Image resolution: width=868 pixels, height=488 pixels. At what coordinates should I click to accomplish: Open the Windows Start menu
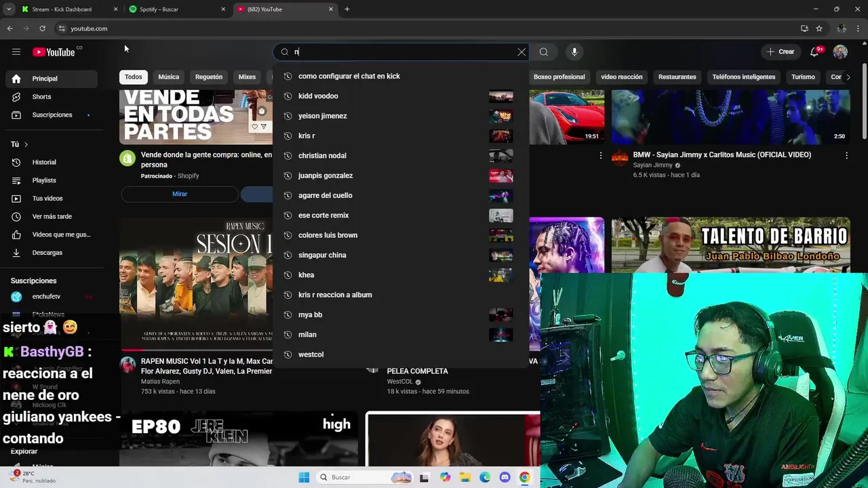point(304,477)
